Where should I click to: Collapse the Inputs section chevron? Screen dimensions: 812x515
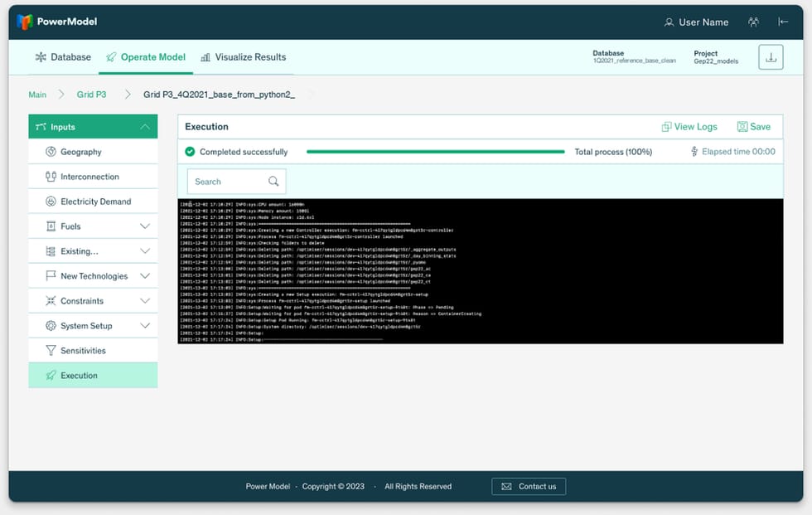(x=145, y=127)
